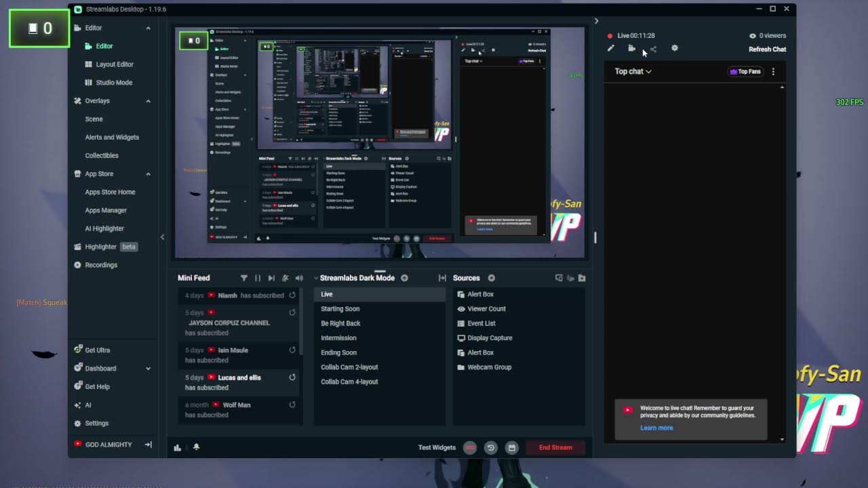The height and width of the screenshot is (488, 868).
Task: Select the Collab Cam 2-layout scene
Action: pos(380,367)
